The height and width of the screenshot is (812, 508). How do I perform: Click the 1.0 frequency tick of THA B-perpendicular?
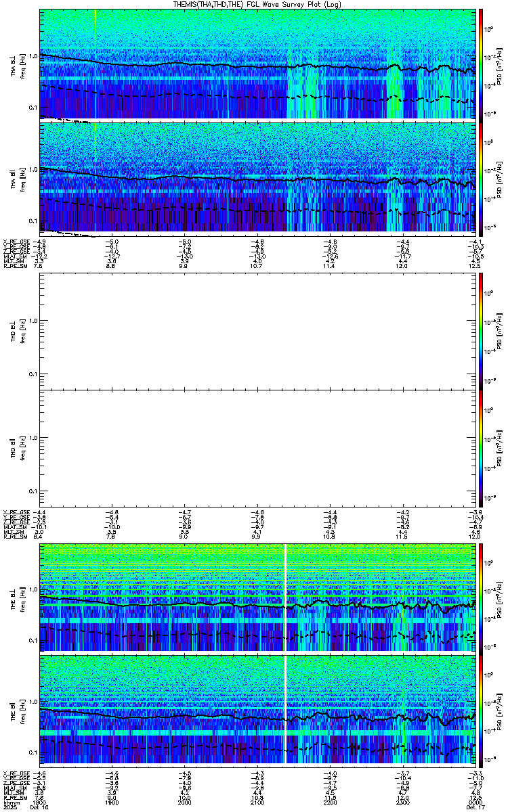pos(33,55)
